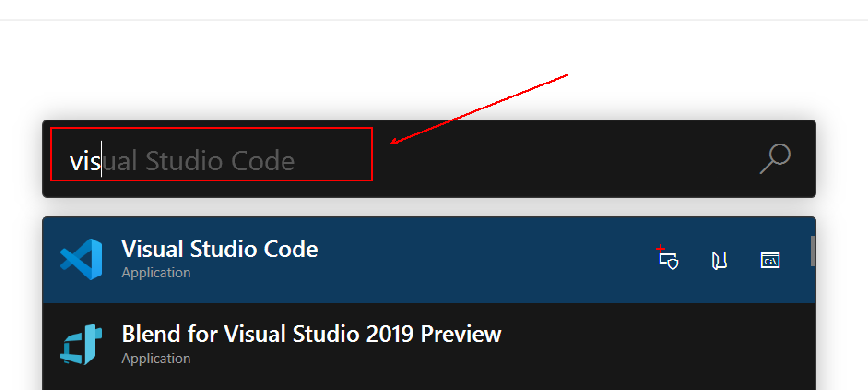Click the Blend for Visual Studio icon
Image resolution: width=868 pixels, height=390 pixels.
tap(82, 345)
